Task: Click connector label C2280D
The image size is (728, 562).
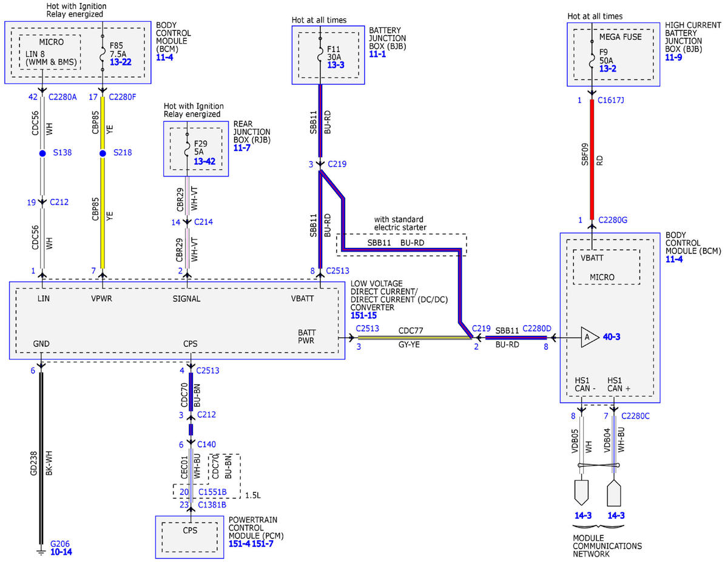Action: (538, 328)
